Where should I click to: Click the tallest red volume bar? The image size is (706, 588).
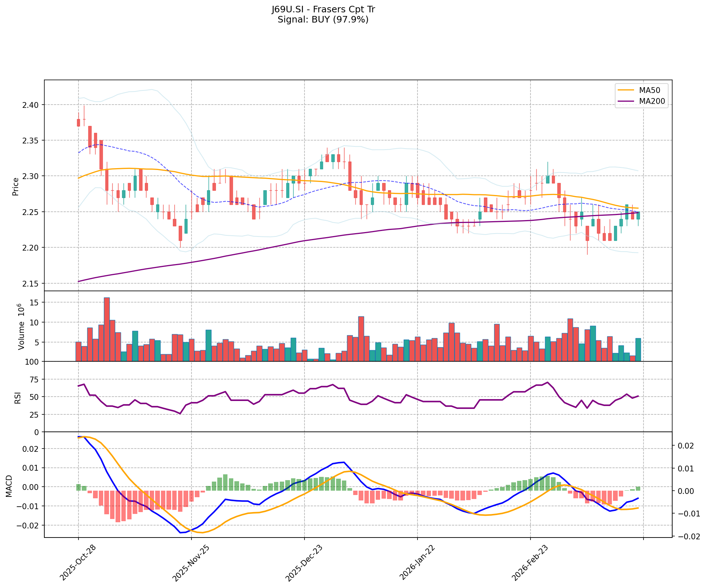click(x=107, y=329)
